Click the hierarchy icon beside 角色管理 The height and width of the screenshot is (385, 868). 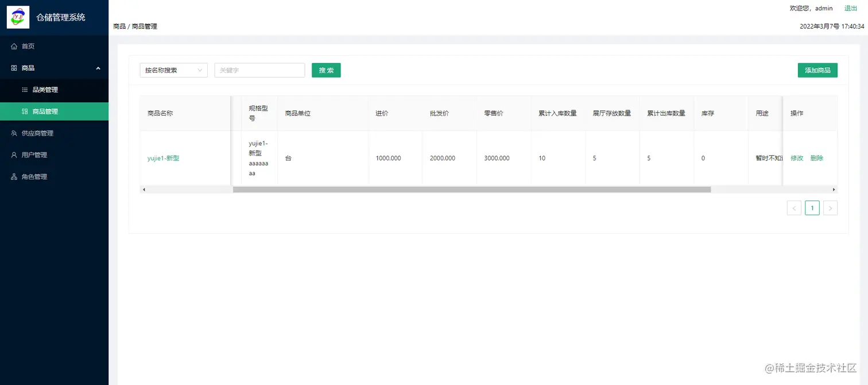coord(14,177)
